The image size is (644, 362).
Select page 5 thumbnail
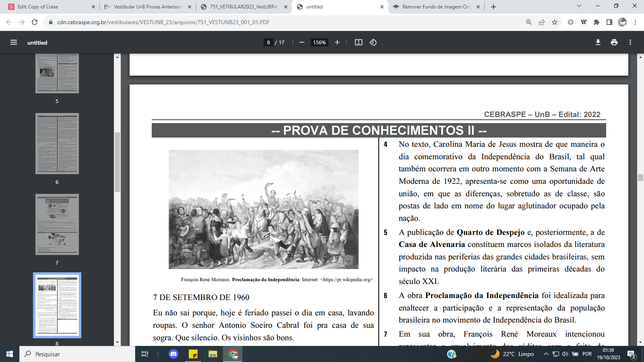click(x=57, y=73)
